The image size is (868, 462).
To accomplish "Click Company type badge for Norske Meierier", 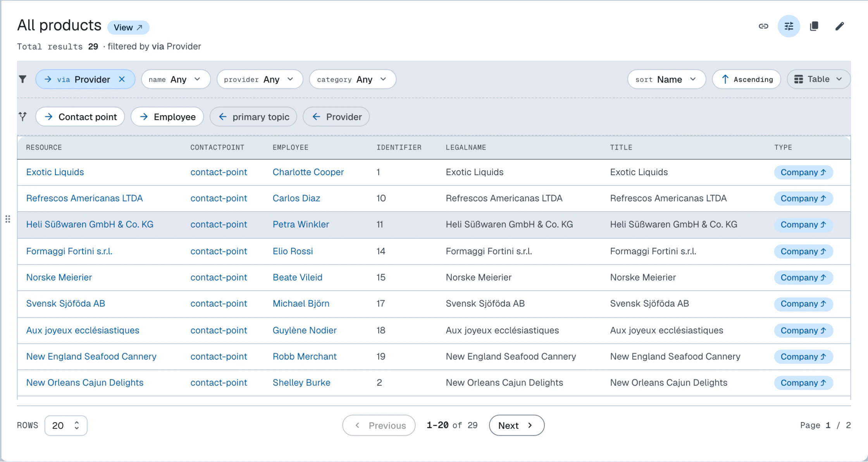I will 803,278.
